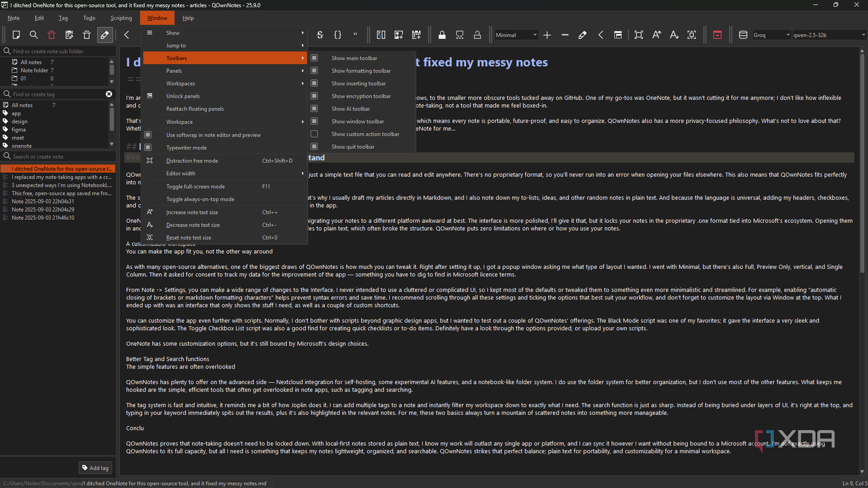The width and height of the screenshot is (868, 488).
Task: Click the insert link toolbar icon
Action: tap(381, 35)
